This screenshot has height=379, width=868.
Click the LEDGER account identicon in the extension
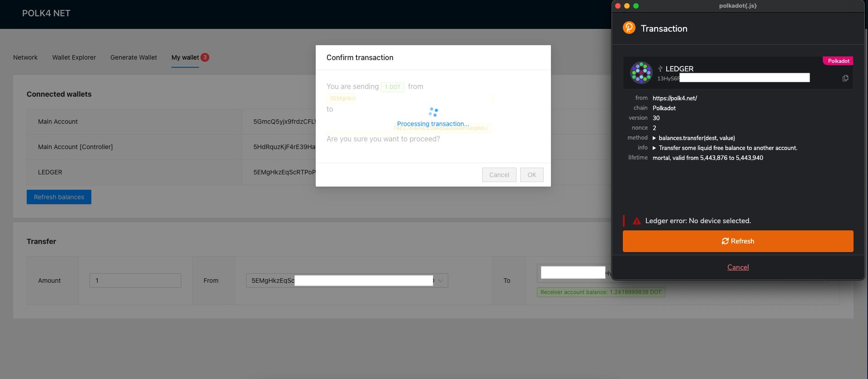pos(641,73)
